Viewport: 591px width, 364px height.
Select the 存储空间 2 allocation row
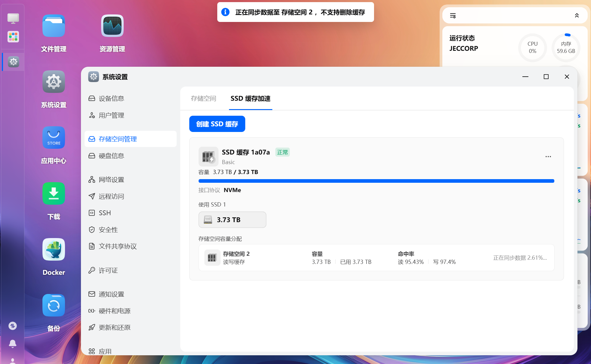[376, 258]
